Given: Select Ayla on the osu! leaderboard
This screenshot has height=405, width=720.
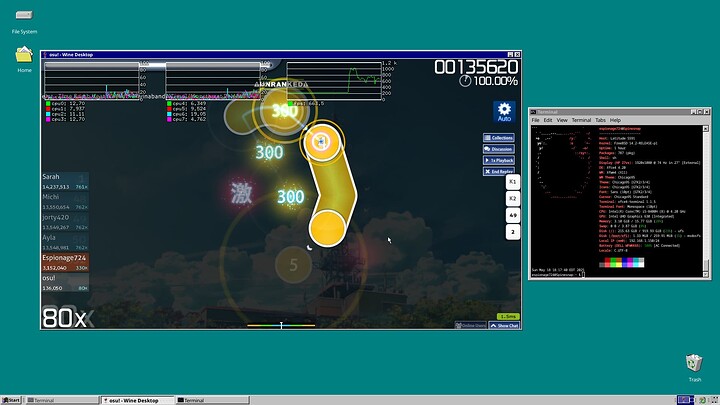Looking at the screenshot, I should (65, 242).
